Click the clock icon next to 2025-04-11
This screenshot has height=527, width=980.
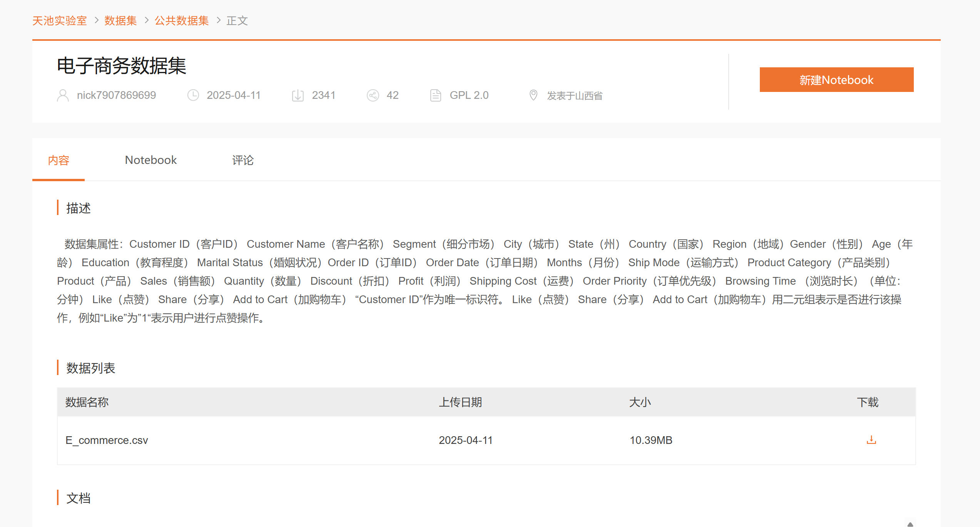[193, 95]
